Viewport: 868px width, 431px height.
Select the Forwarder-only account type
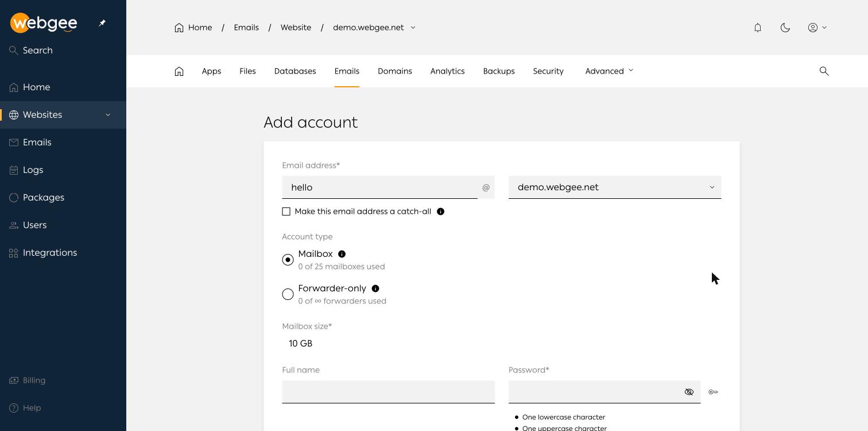pyautogui.click(x=288, y=294)
